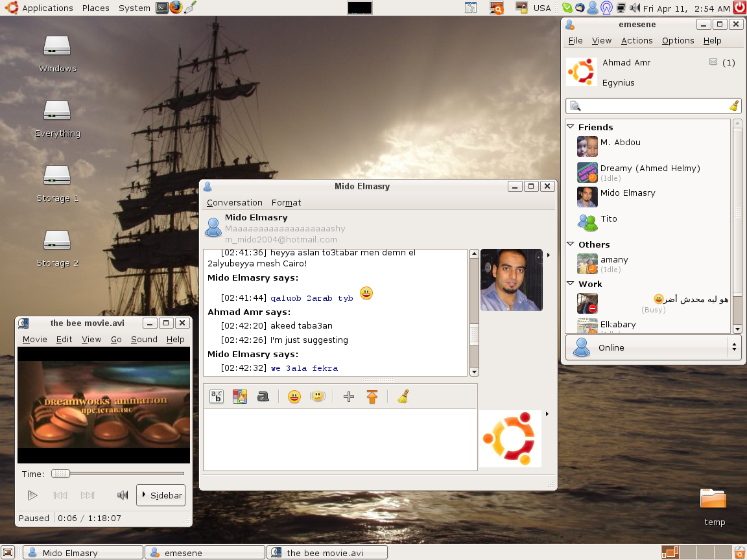This screenshot has height=560, width=747.
Task: Open the font selector in chat toolbar
Action: (x=217, y=397)
